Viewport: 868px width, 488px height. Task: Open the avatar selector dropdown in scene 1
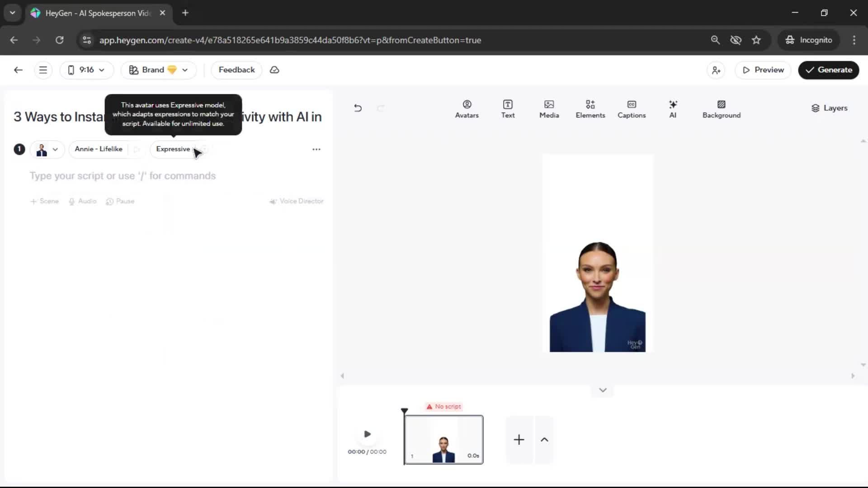coord(47,150)
